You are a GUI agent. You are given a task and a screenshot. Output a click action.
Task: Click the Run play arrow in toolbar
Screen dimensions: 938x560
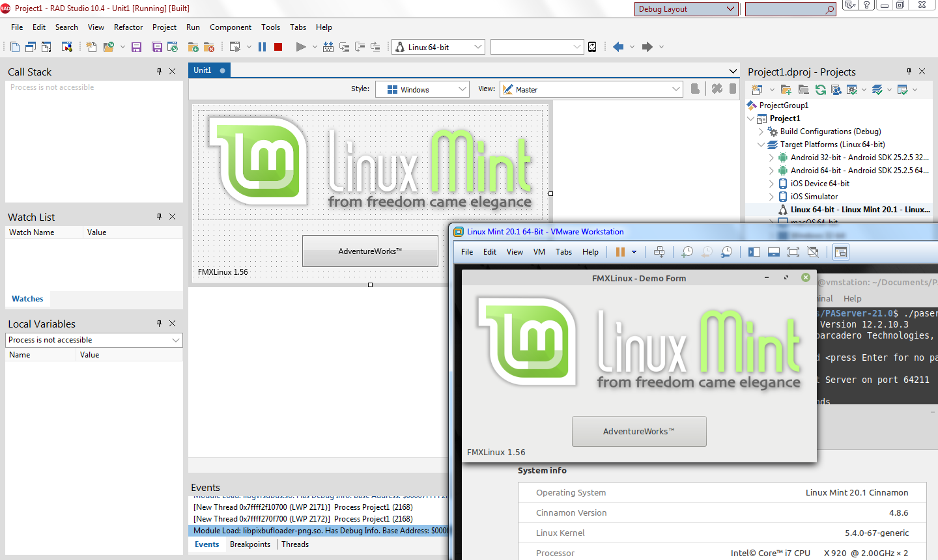tap(300, 47)
